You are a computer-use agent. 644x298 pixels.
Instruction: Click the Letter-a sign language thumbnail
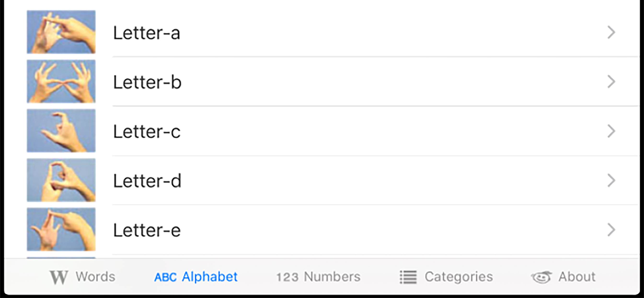coord(61,32)
